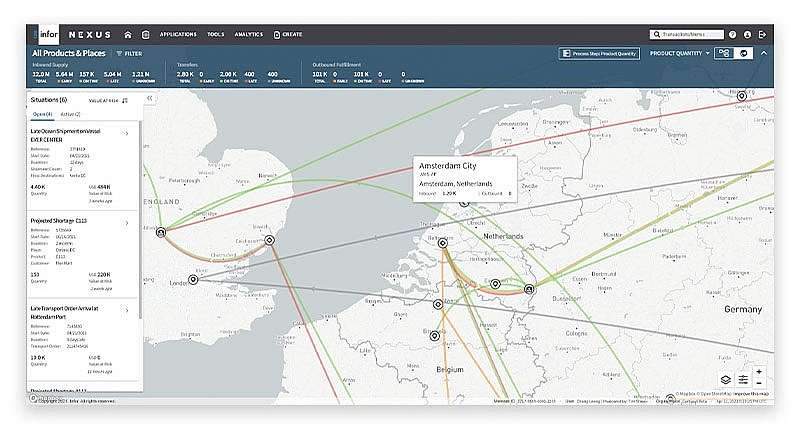
Task: Click the map layers icon
Action: (x=726, y=379)
